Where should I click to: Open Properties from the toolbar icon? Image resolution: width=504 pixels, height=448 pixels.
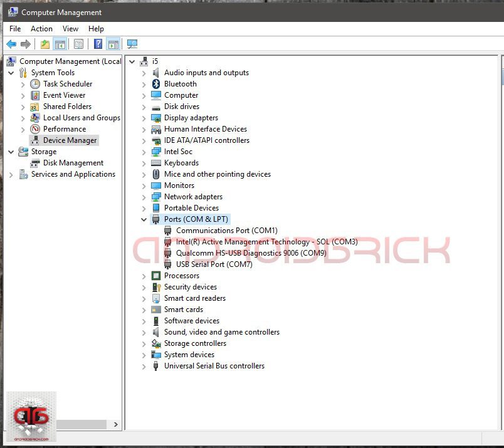(78, 44)
